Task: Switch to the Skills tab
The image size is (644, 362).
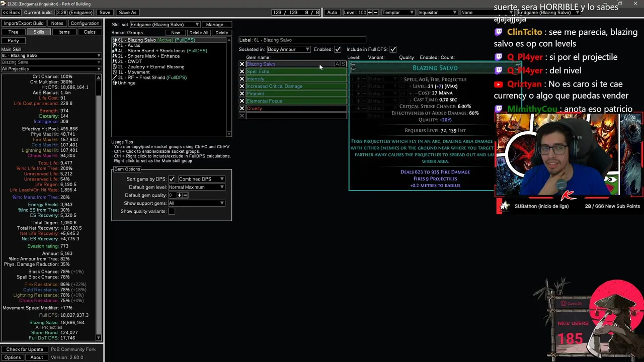Action: (x=39, y=32)
